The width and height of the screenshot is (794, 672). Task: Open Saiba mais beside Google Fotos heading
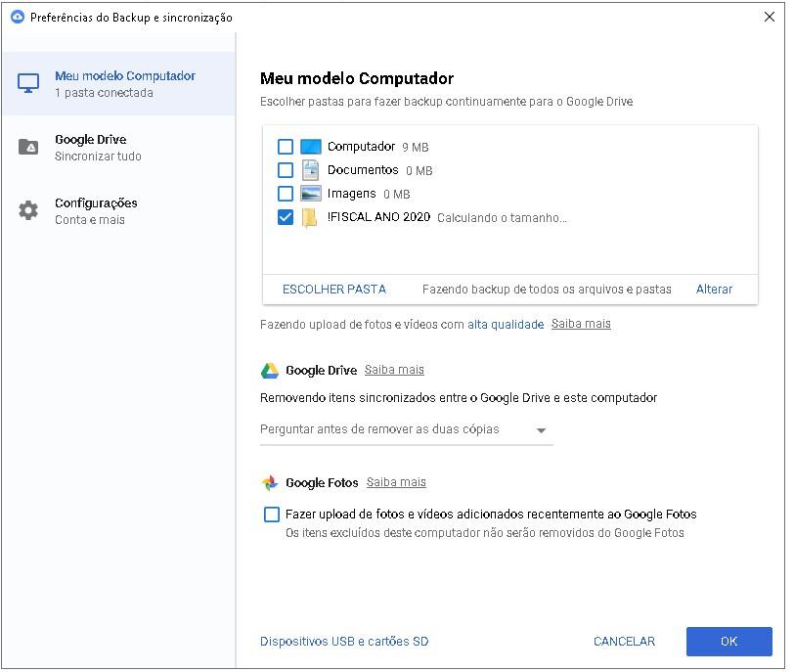(x=396, y=482)
